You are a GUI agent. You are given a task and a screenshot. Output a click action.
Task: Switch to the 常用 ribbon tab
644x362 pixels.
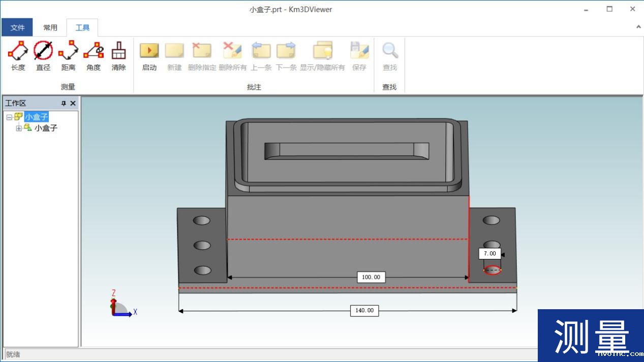coord(50,27)
